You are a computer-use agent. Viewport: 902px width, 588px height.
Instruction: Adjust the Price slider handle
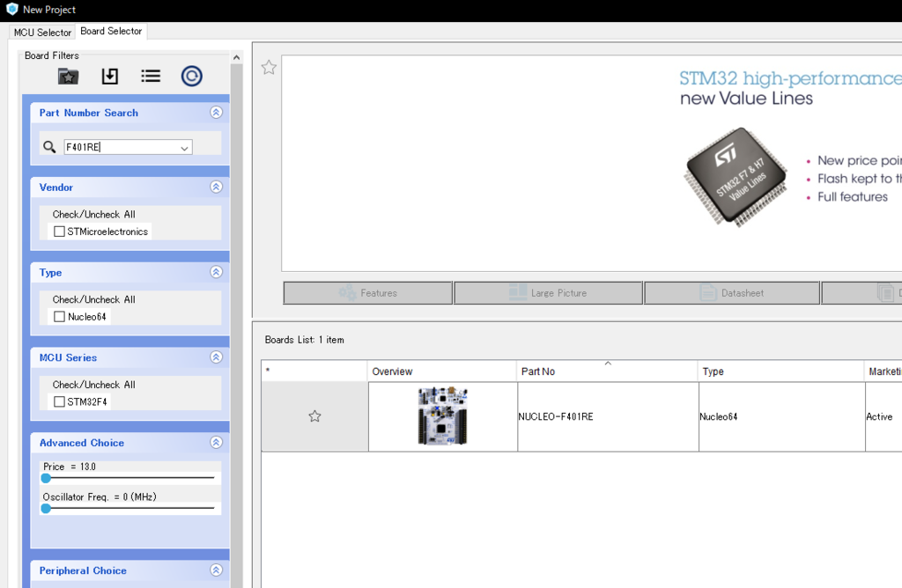[46, 478]
